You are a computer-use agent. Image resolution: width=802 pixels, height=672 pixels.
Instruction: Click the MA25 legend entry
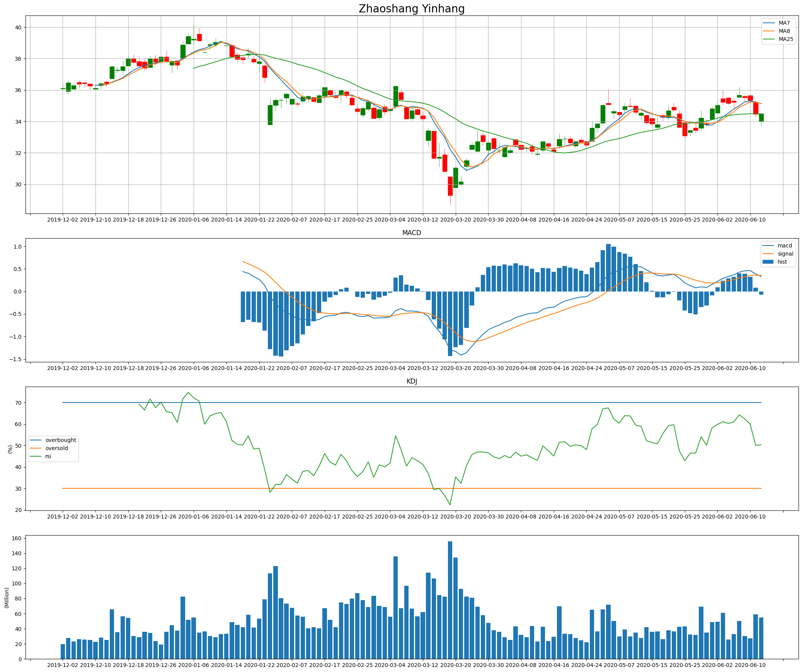point(785,39)
